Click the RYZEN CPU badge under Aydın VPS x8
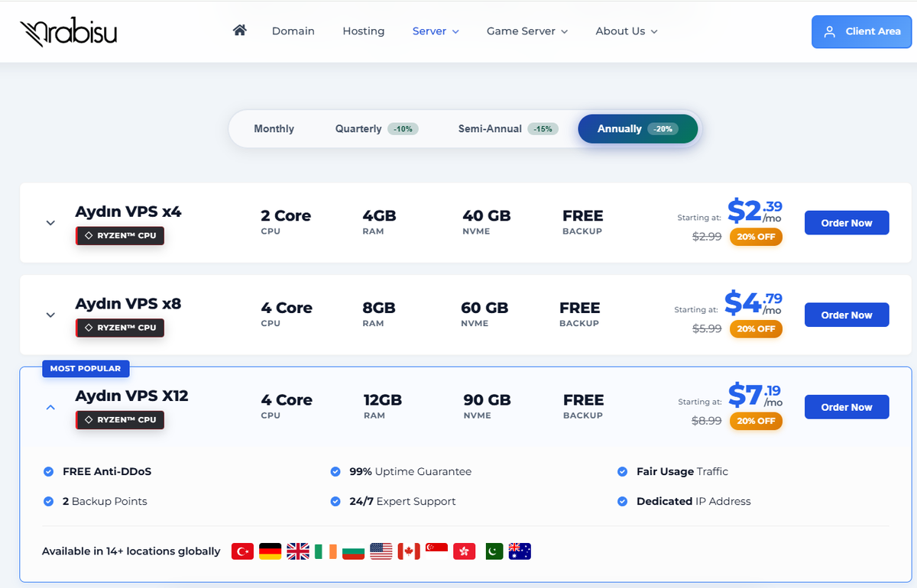 (120, 328)
